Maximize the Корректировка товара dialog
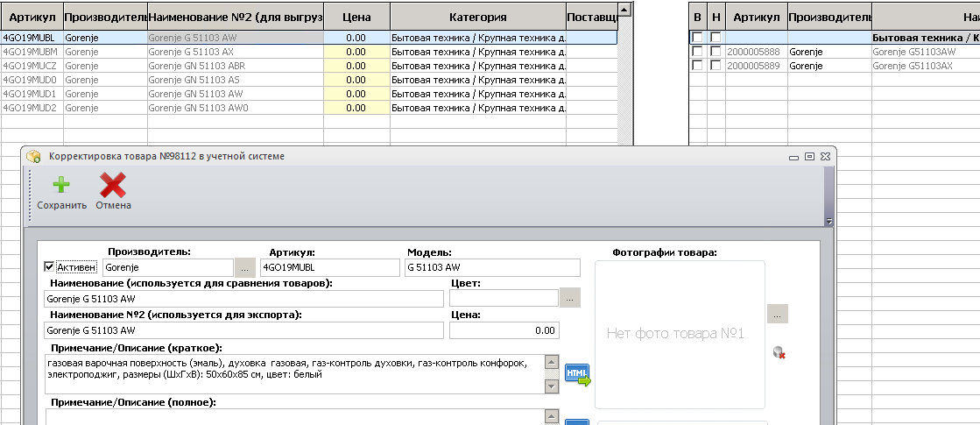Viewport: 980px width, 425px height. [809, 156]
